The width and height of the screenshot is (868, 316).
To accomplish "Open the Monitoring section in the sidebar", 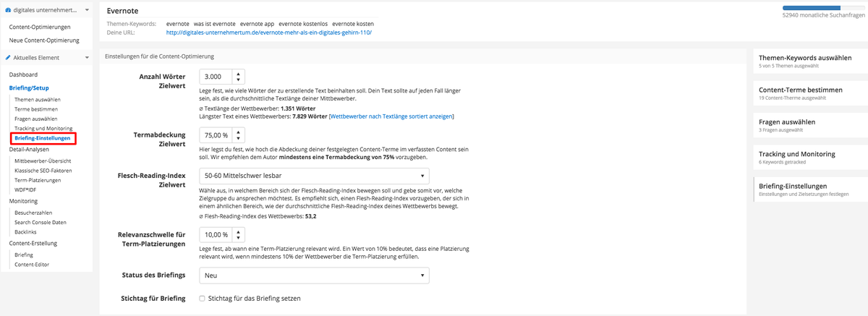I will click(23, 200).
